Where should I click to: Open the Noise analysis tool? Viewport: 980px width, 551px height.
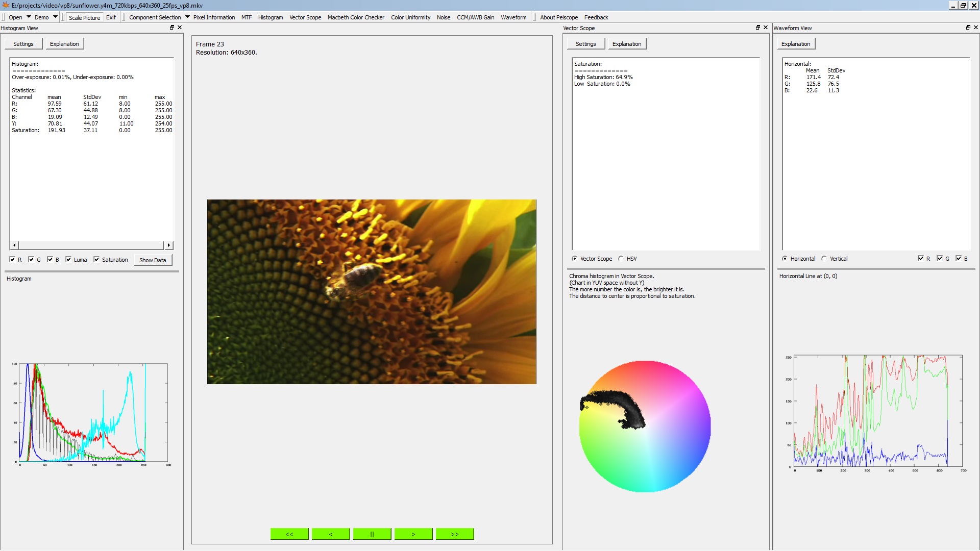[x=443, y=17]
